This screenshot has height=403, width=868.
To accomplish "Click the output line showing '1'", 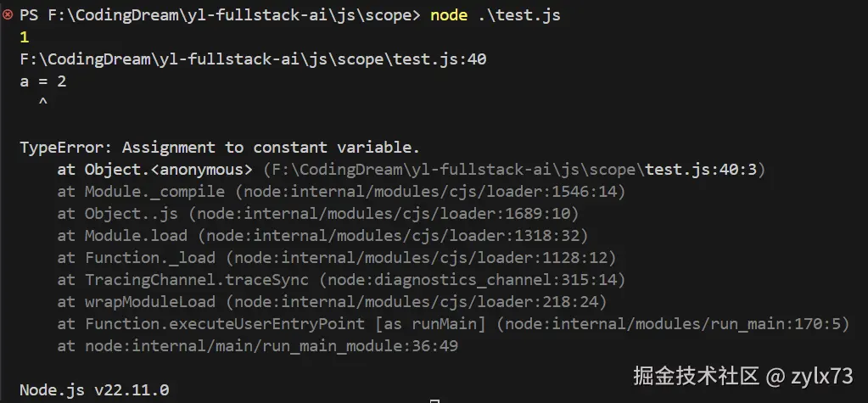I will click(24, 37).
